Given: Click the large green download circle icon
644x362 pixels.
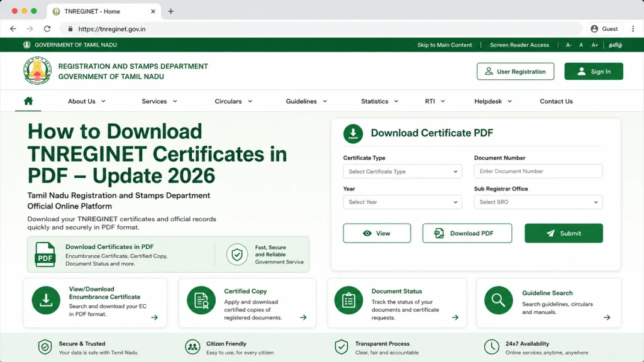Looking at the screenshot, I should click(x=353, y=133).
